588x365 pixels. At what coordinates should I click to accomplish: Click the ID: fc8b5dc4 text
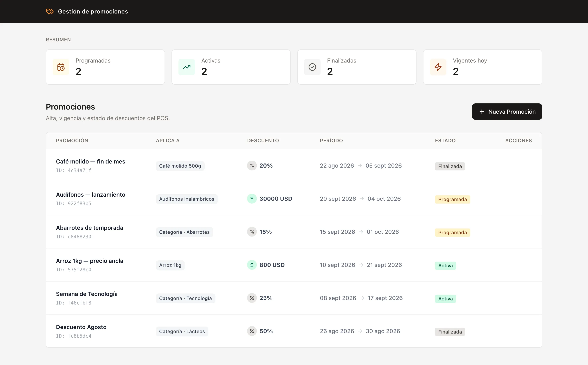point(73,336)
